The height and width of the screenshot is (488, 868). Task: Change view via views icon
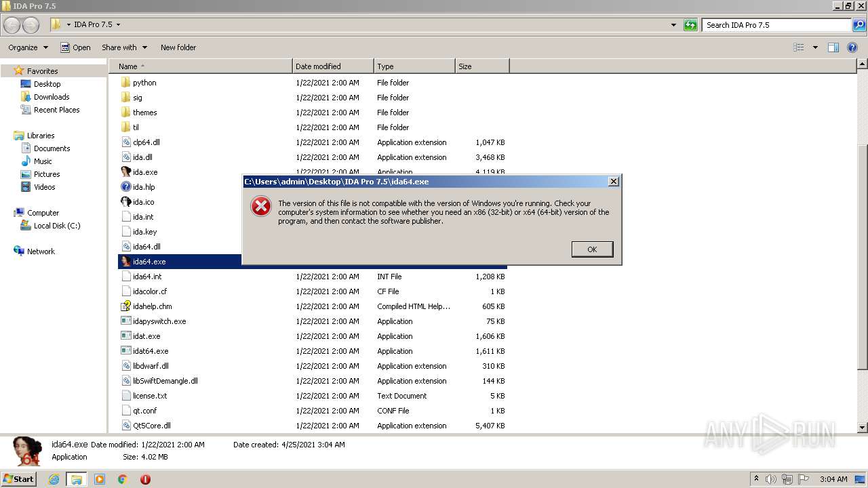coord(799,47)
